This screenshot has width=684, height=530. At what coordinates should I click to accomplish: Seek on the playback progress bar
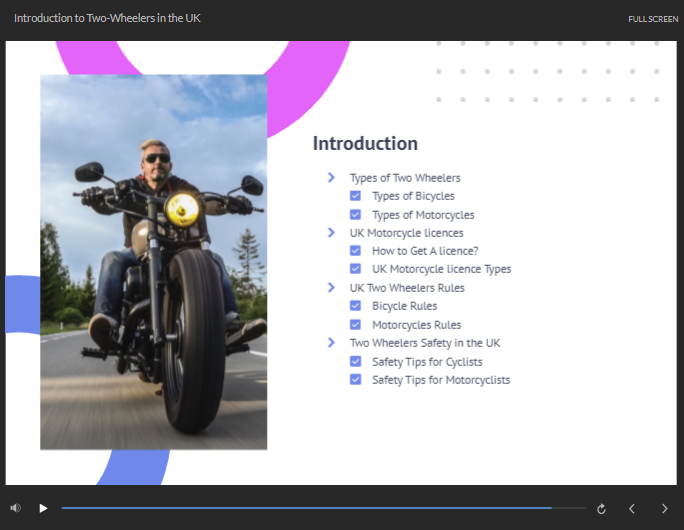[323, 508]
